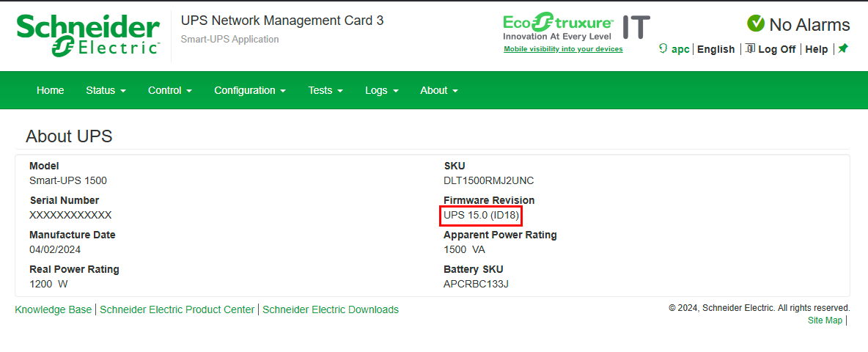Click the 04/02/2024 manufacture date value
Image resolution: width=868 pixels, height=352 pixels.
click(x=55, y=249)
